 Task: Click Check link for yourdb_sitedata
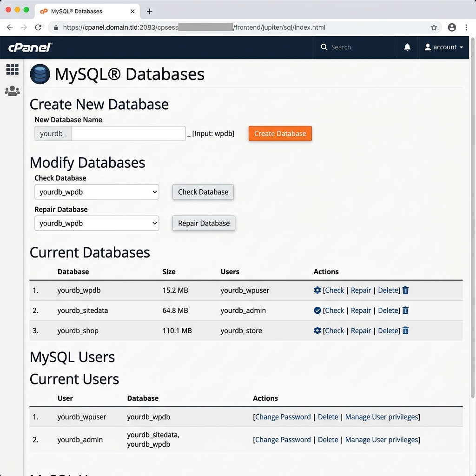click(x=335, y=310)
